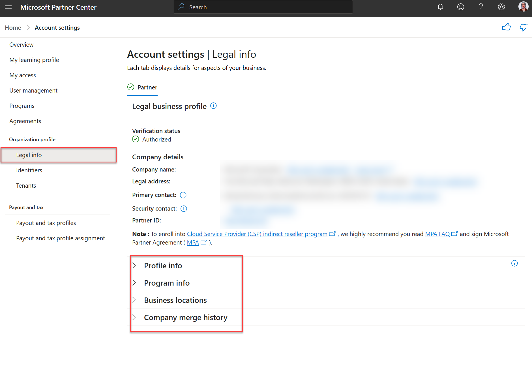This screenshot has height=392, width=532.
Task: Click the Payout and tax heading
Action: click(x=26, y=207)
